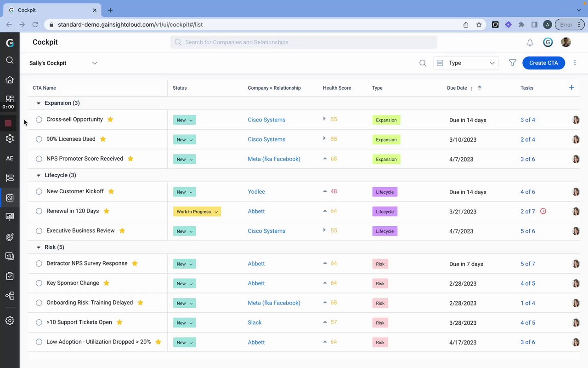The height and width of the screenshot is (368, 588).
Task: Go to Home in the sidebar
Action: [x=10, y=80]
